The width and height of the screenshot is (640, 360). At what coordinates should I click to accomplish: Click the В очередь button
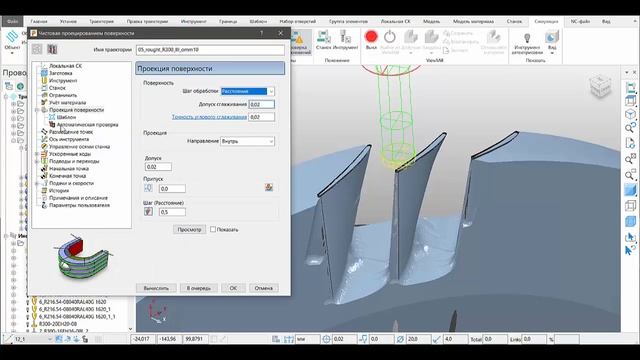click(x=199, y=288)
